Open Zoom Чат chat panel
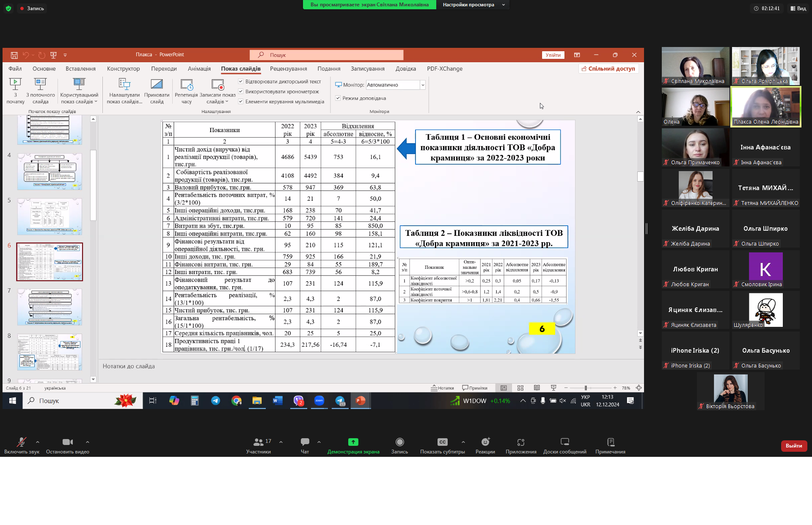Screen dimensions: 812x525 pos(305,446)
